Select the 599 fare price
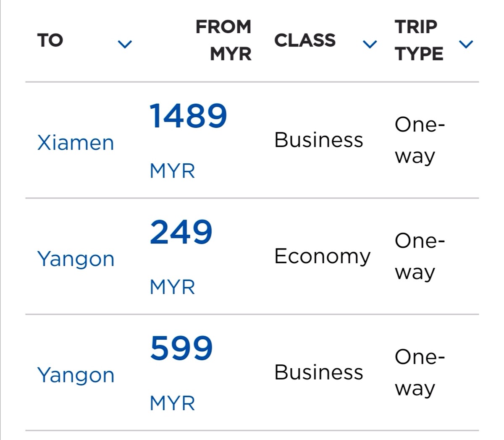Viewport: 504px width, 440px height. click(181, 348)
